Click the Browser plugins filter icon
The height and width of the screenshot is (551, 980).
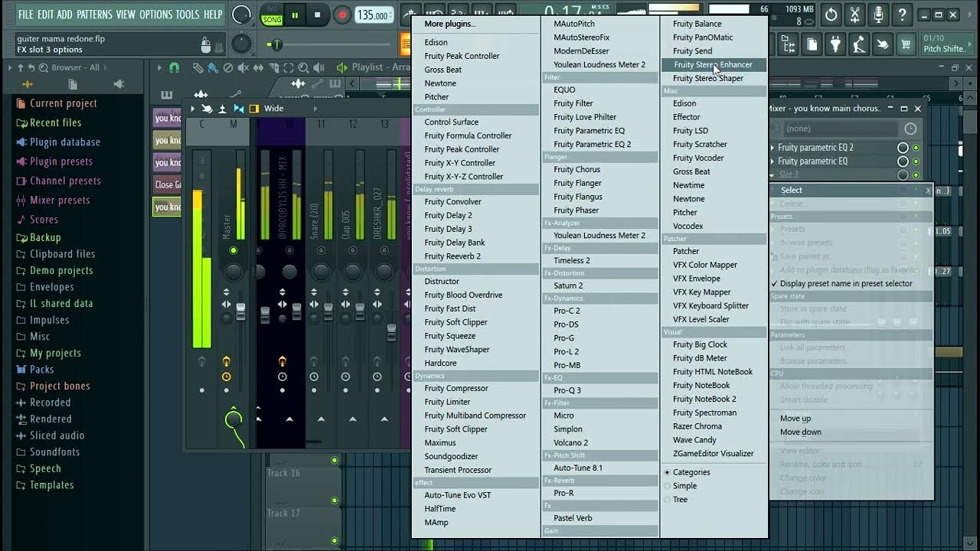pos(119,84)
